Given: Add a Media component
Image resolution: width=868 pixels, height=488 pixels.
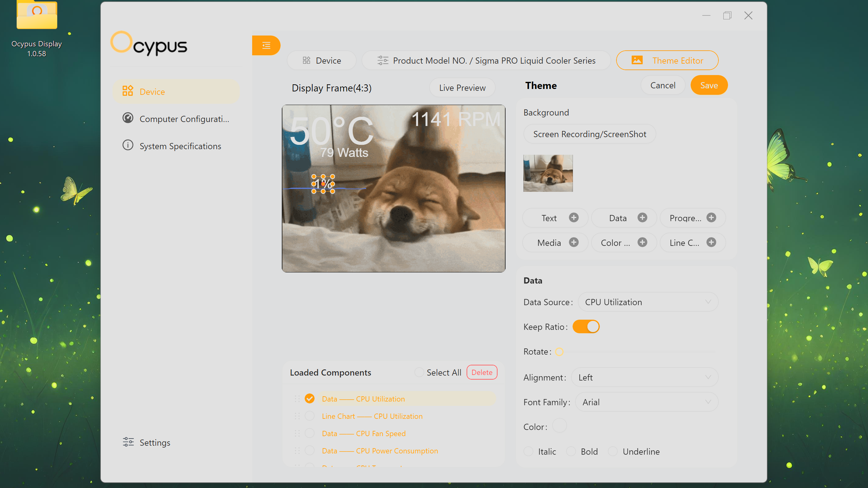Looking at the screenshot, I should click(x=555, y=242).
